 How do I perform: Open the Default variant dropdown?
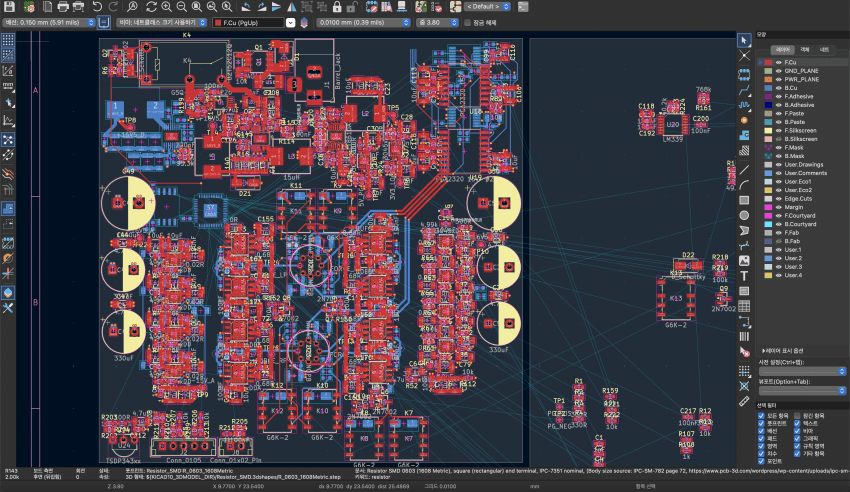487,7
